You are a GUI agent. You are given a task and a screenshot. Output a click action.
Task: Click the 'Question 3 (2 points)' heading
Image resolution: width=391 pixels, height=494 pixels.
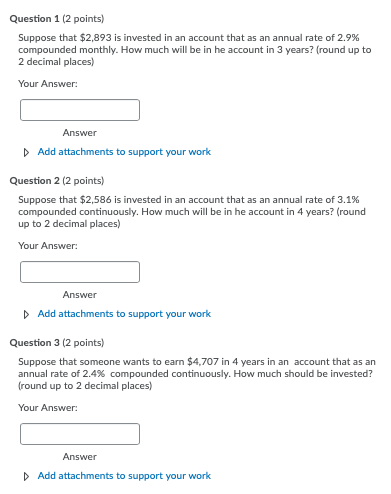coord(57,343)
